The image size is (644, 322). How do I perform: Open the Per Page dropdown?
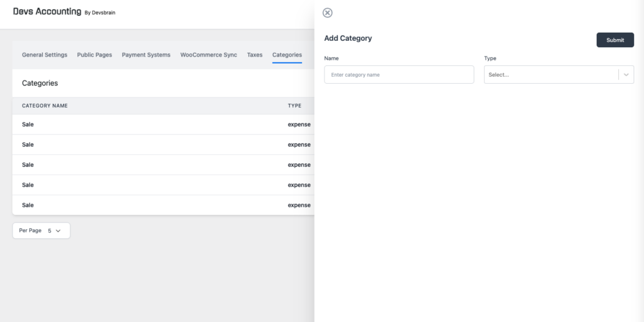click(x=41, y=230)
